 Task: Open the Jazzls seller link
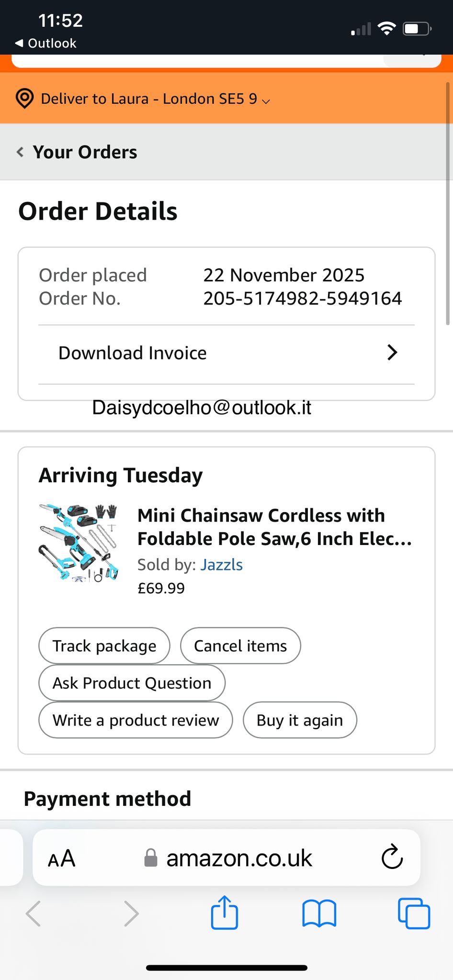[x=221, y=565]
